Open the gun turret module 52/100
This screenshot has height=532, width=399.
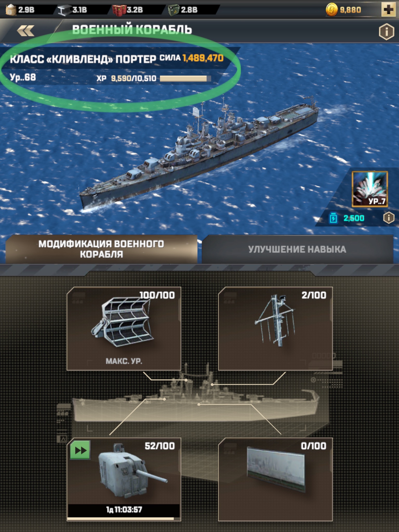pos(124,479)
